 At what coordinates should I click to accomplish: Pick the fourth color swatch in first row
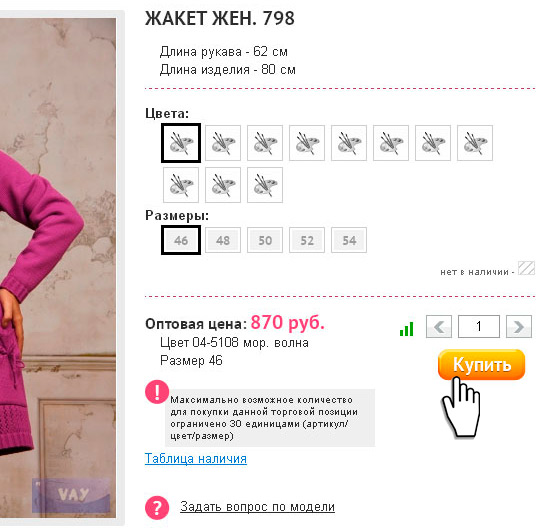click(307, 143)
